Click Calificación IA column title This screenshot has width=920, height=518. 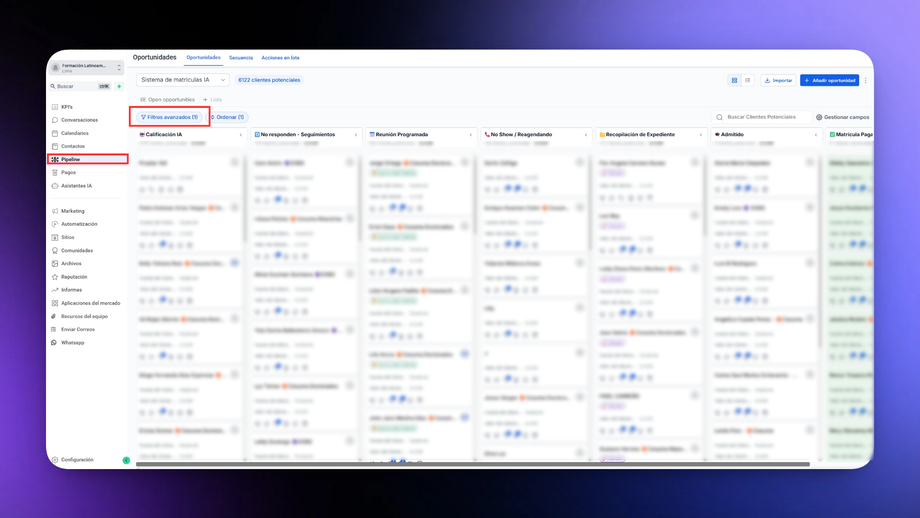click(164, 134)
